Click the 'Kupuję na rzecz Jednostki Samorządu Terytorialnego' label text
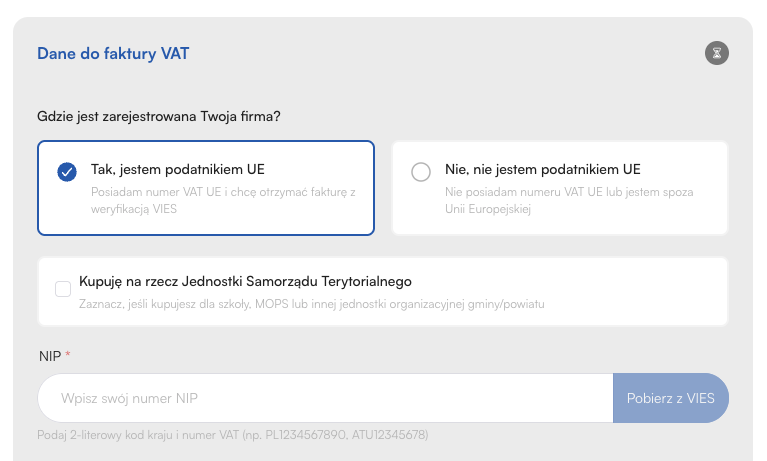Image resolution: width=767 pixels, height=461 pixels. pyautogui.click(x=246, y=282)
